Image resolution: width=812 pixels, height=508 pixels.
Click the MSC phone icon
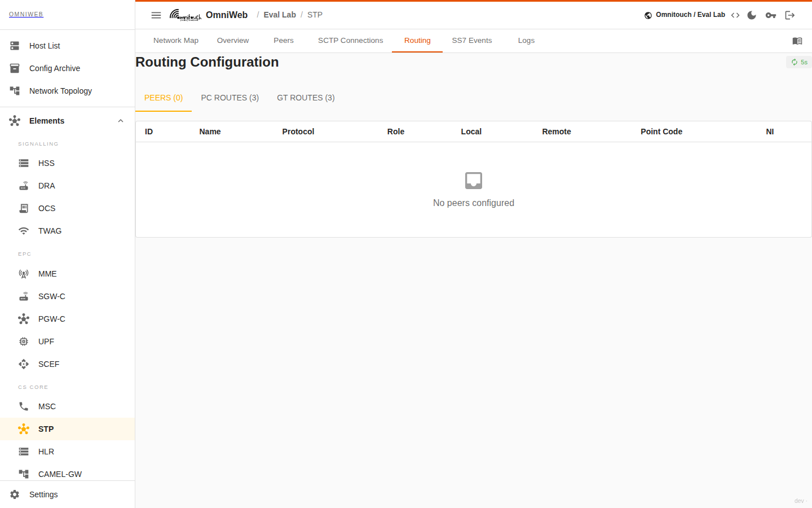pos(24,406)
